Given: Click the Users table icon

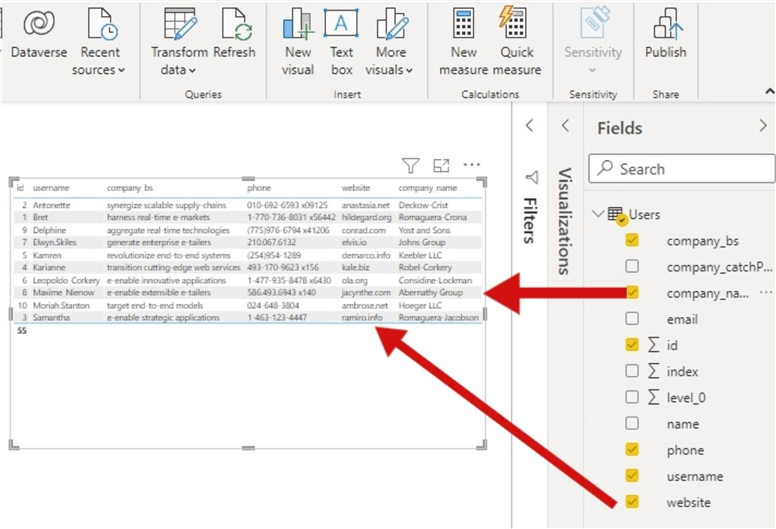Looking at the screenshot, I should click(x=616, y=215).
